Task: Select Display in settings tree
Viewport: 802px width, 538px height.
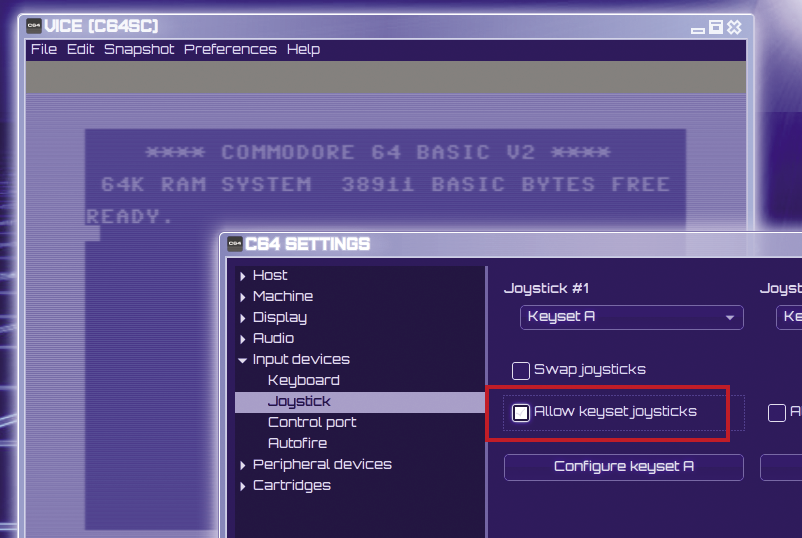Action: coord(280,318)
